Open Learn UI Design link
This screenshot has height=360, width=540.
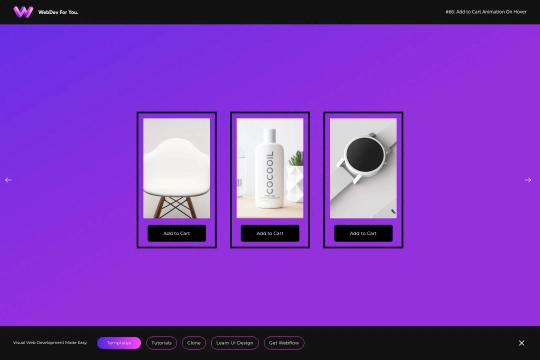(x=235, y=343)
